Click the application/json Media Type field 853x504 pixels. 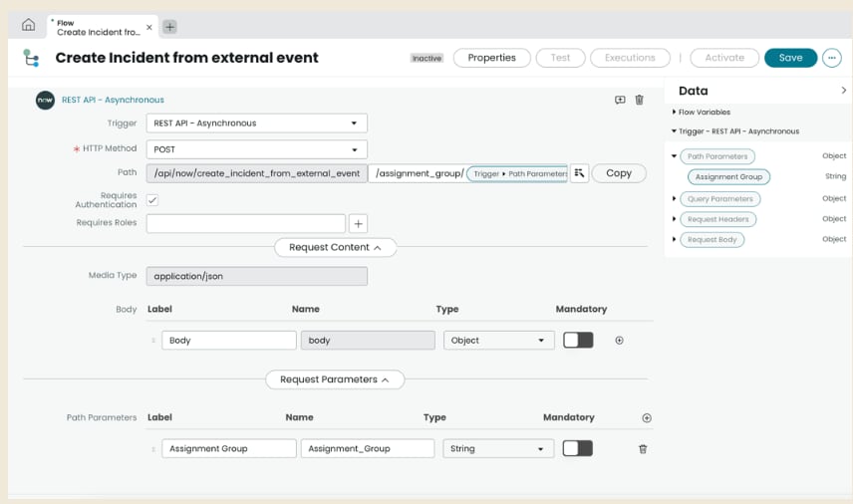point(257,276)
